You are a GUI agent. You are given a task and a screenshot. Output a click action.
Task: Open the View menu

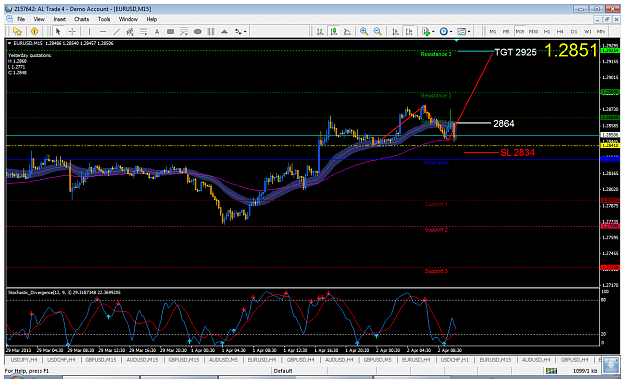39,19
